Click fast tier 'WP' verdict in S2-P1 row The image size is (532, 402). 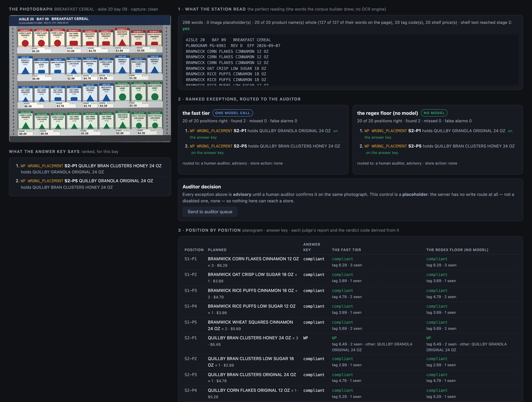(334, 338)
